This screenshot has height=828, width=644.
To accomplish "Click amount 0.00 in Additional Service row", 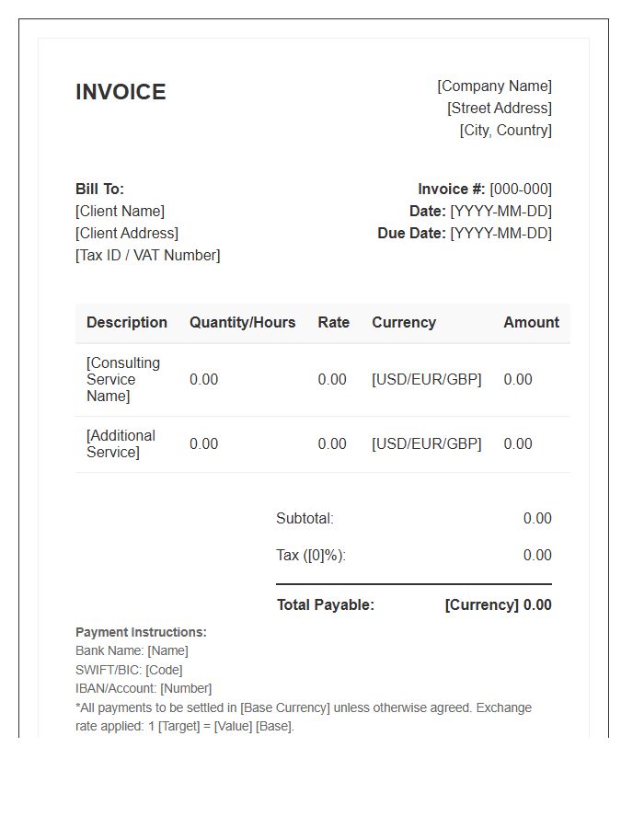I will [518, 444].
